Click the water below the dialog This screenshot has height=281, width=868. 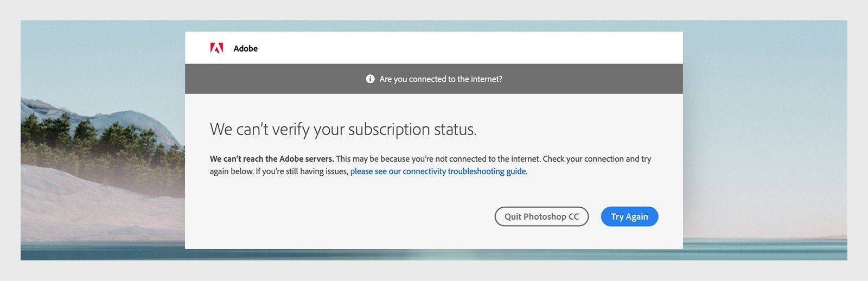(x=434, y=254)
